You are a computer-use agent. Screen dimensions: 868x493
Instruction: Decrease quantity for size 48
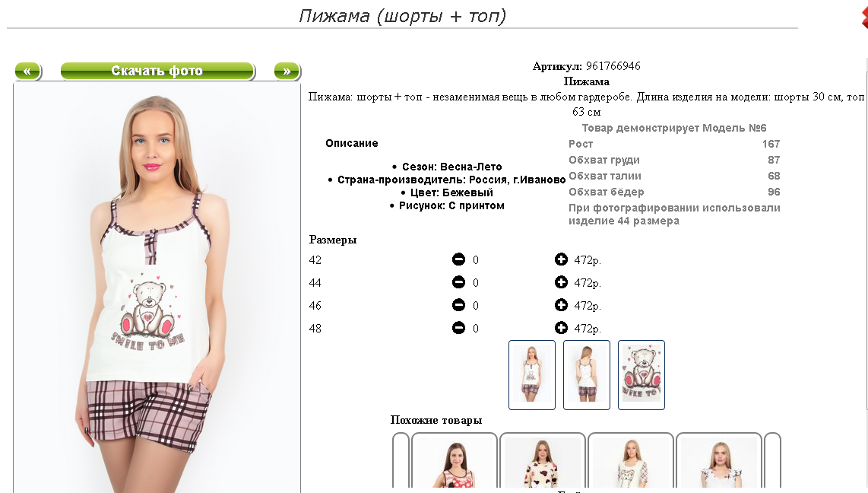(458, 327)
